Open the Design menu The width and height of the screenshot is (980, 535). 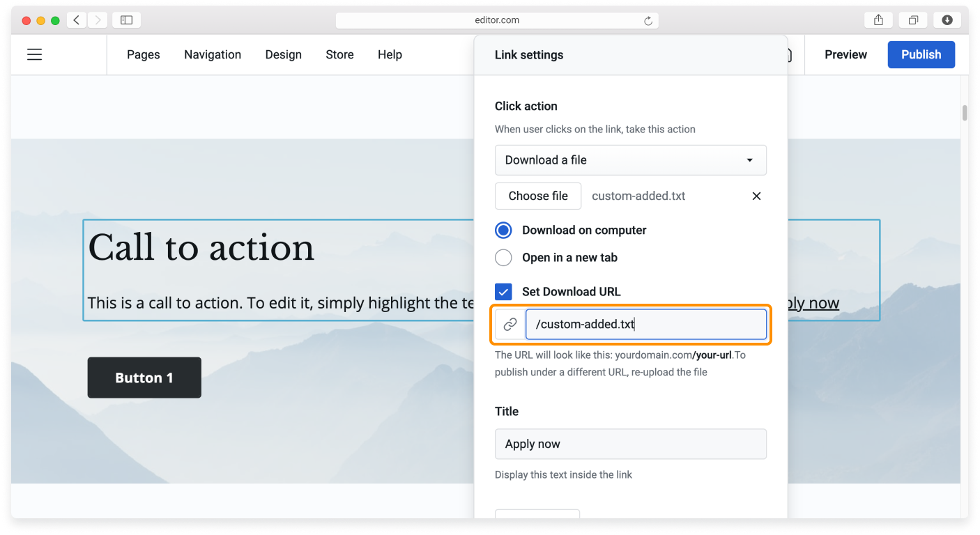(284, 54)
